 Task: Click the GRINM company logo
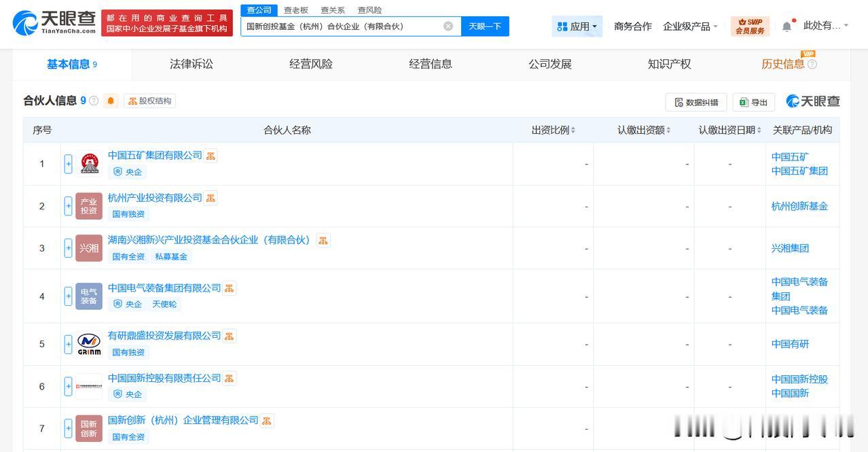pyautogui.click(x=89, y=344)
